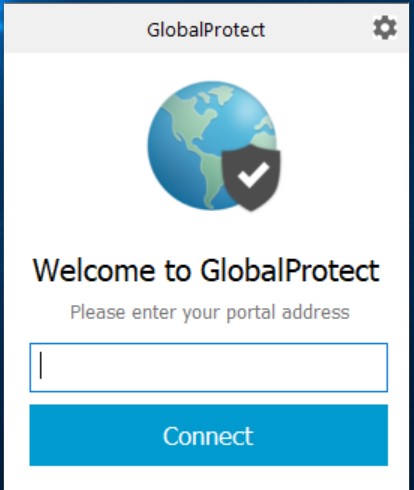Viewport: 414px width, 490px height.
Task: Click the white area below Connect button
Action: [x=209, y=478]
